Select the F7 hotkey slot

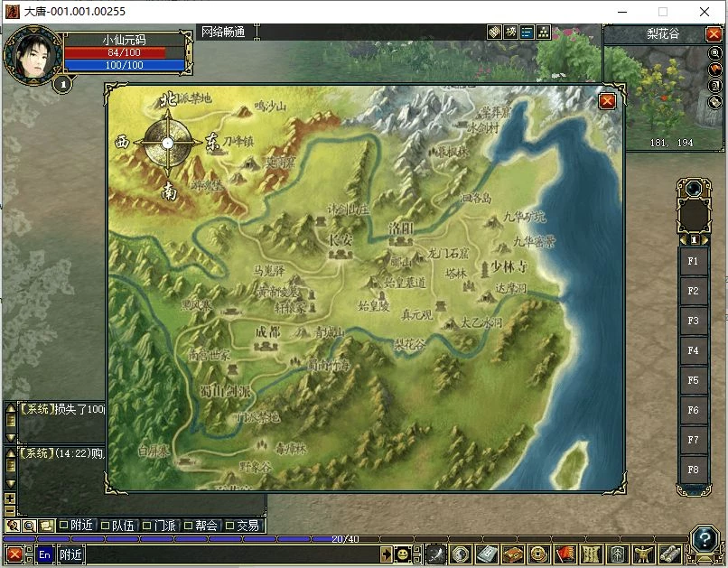[x=693, y=440]
